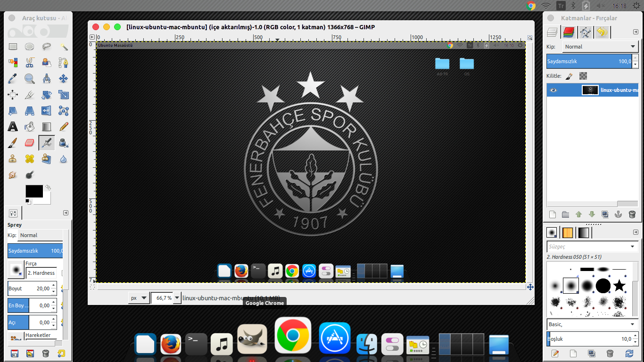The width and height of the screenshot is (644, 362).
Task: Open layer mode dropdown in Katmanlar panel
Action: coord(600,47)
